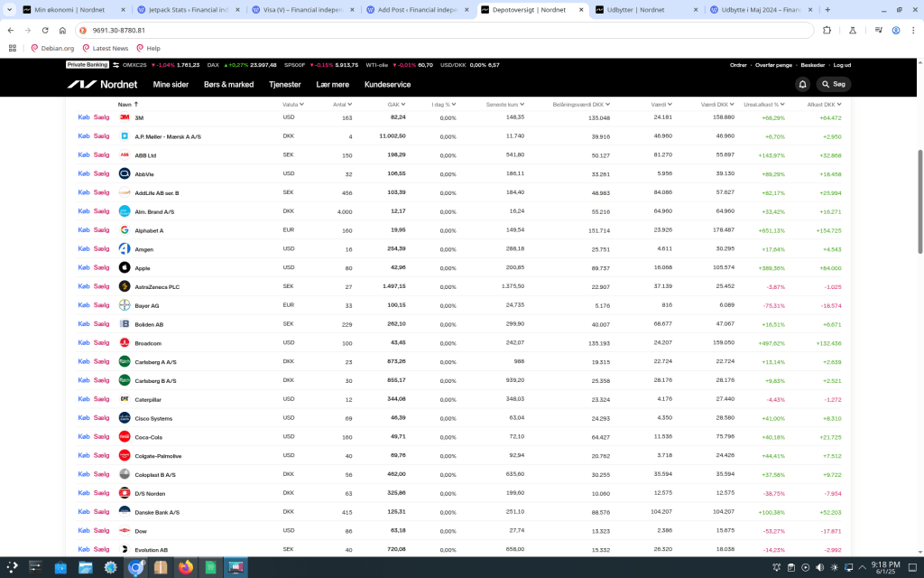Reload the page with refresh icon
Screen dimensions: 924x578
[60, 30]
